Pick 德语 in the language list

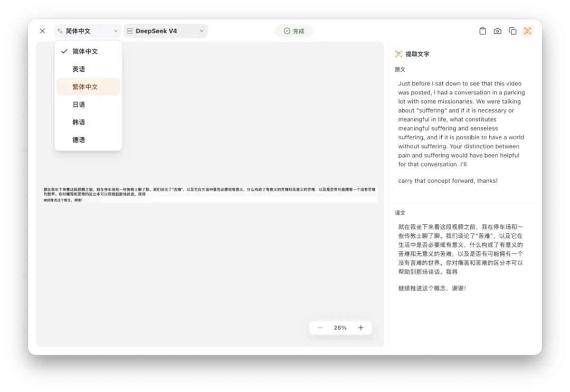point(88,140)
